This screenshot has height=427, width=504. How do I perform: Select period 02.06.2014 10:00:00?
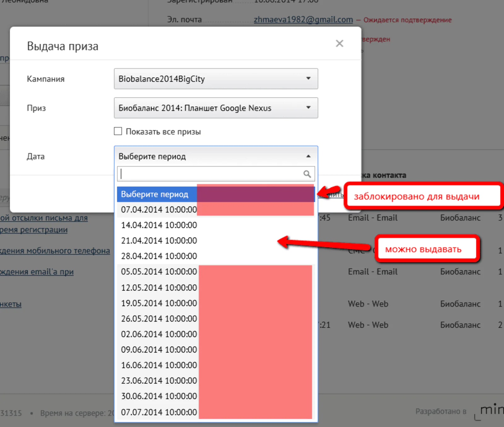216,334
